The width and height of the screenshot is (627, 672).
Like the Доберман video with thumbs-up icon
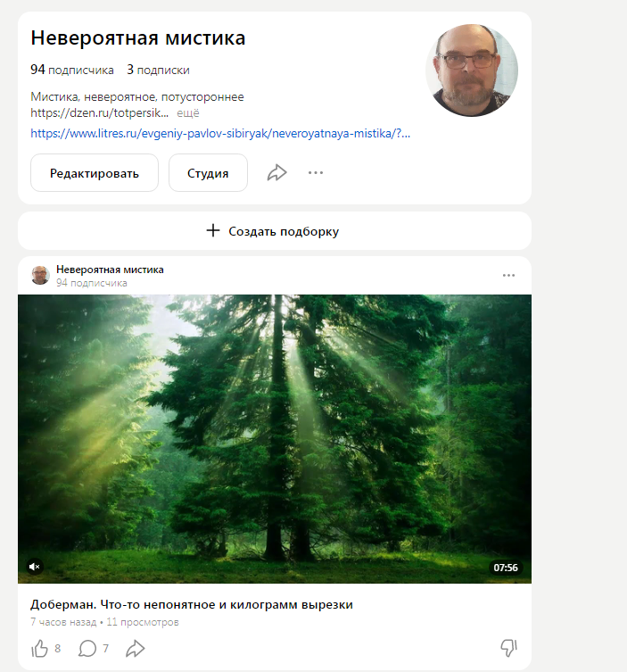coord(40,648)
